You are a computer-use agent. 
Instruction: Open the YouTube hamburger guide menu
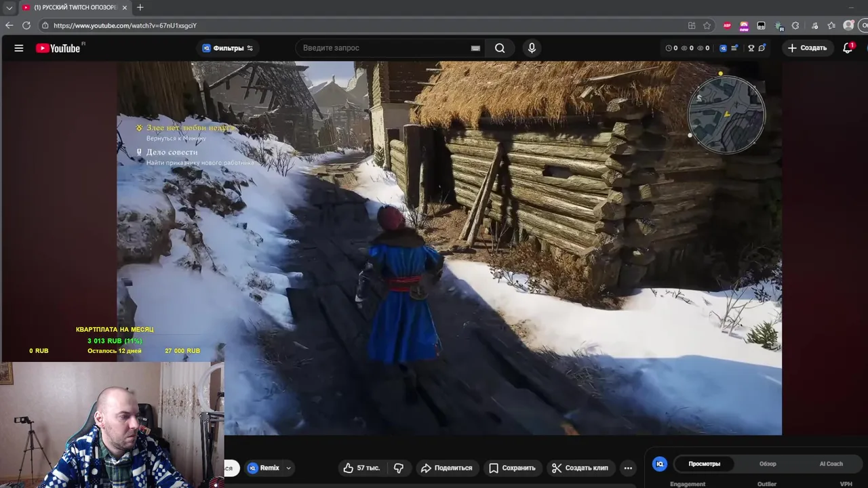coord(19,48)
